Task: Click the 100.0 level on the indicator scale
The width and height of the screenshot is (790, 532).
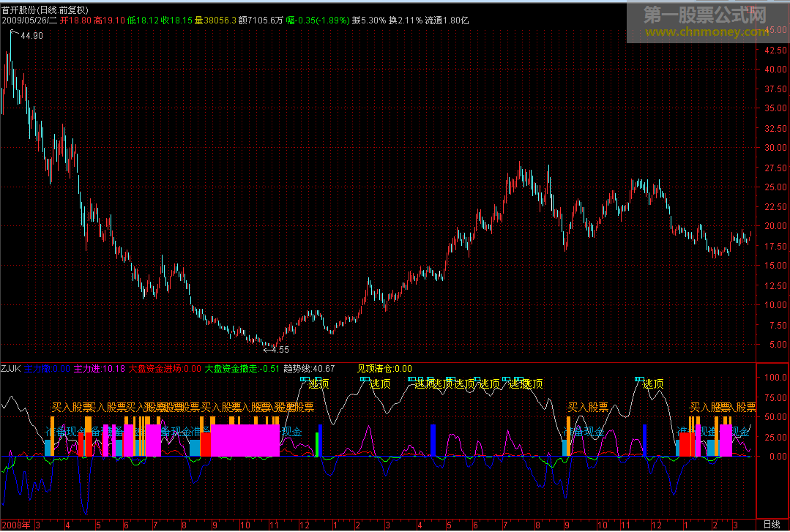Action: coord(775,378)
